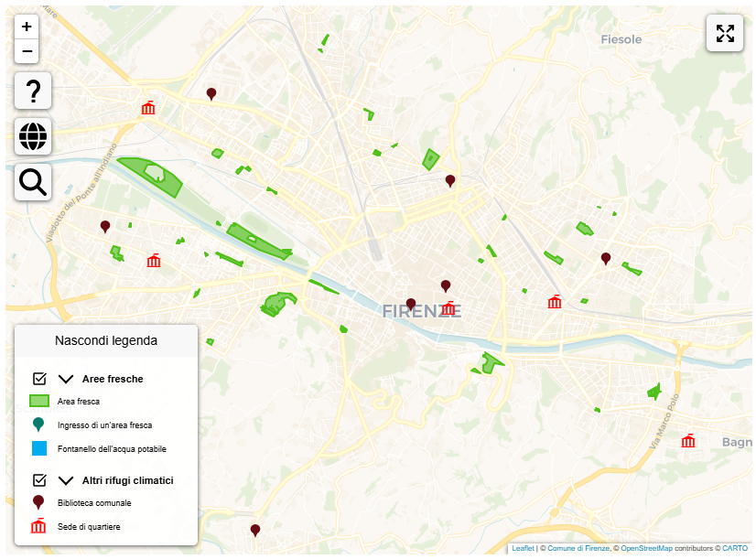Open the Leaflet attribution link
756x559 pixels.
(523, 548)
